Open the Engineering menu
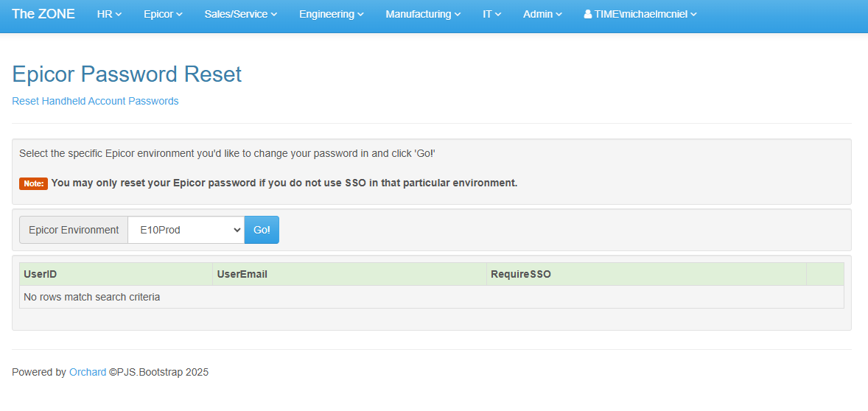 [332, 15]
